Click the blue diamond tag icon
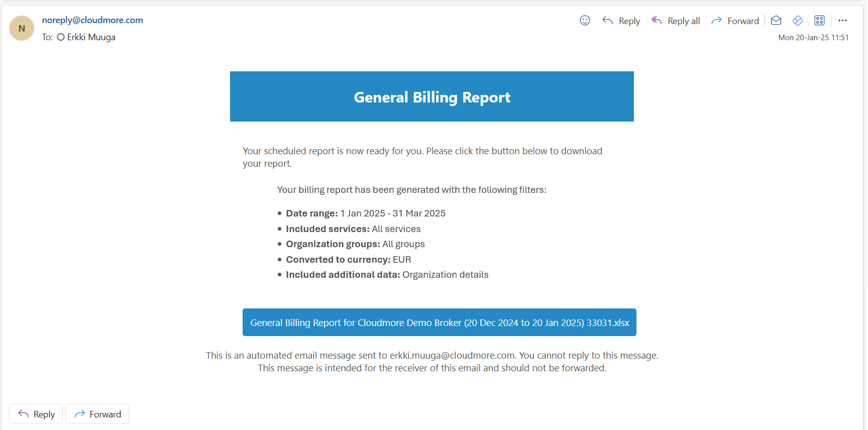The width and height of the screenshot is (868, 430). (797, 21)
